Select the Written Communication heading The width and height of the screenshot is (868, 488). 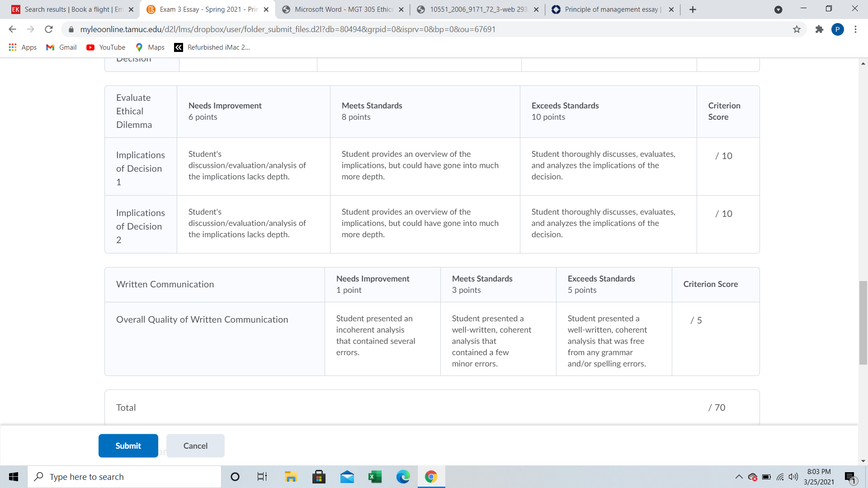pyautogui.click(x=165, y=284)
